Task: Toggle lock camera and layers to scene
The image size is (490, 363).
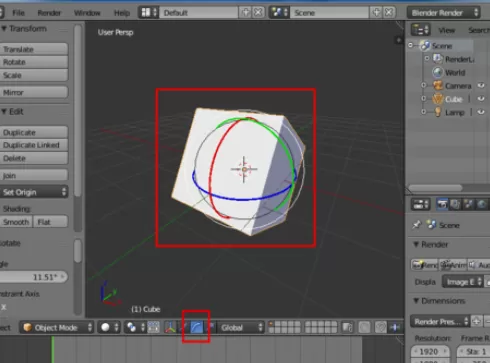Action: click(347, 327)
